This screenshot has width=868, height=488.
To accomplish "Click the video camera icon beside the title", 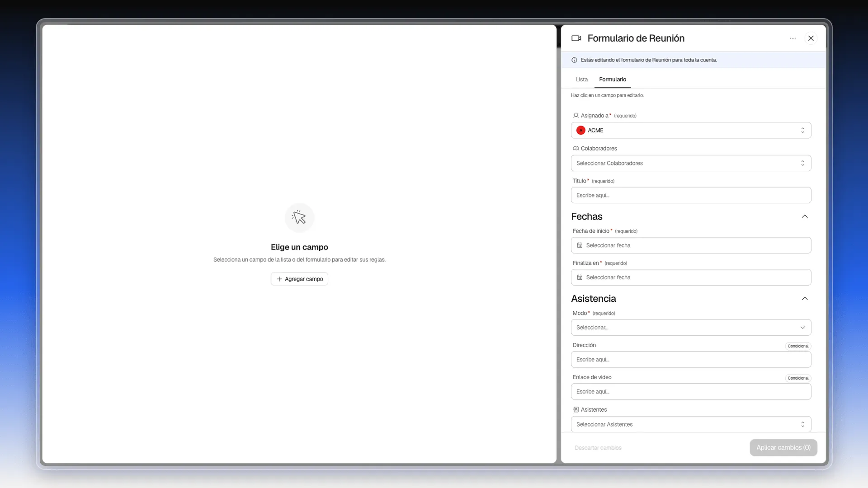I will (x=576, y=38).
